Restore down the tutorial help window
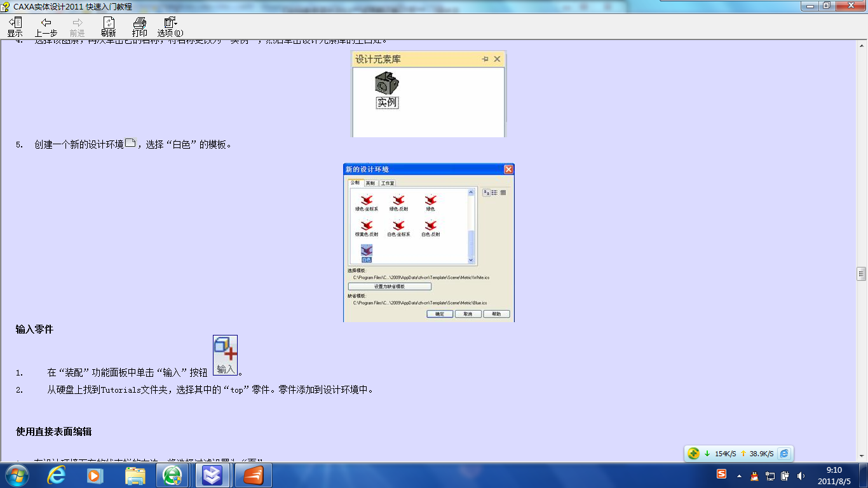 pos(827,6)
